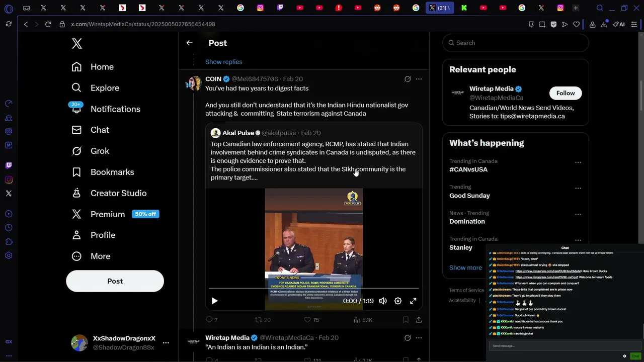Open Grok icon on Wiretap Media post
Screen dimensions: 644x362
(x=408, y=338)
